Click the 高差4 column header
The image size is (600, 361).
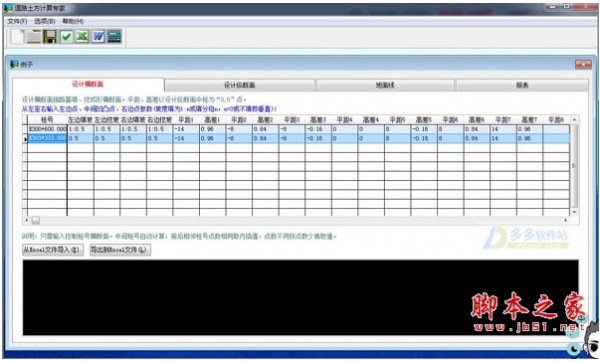coord(371,120)
